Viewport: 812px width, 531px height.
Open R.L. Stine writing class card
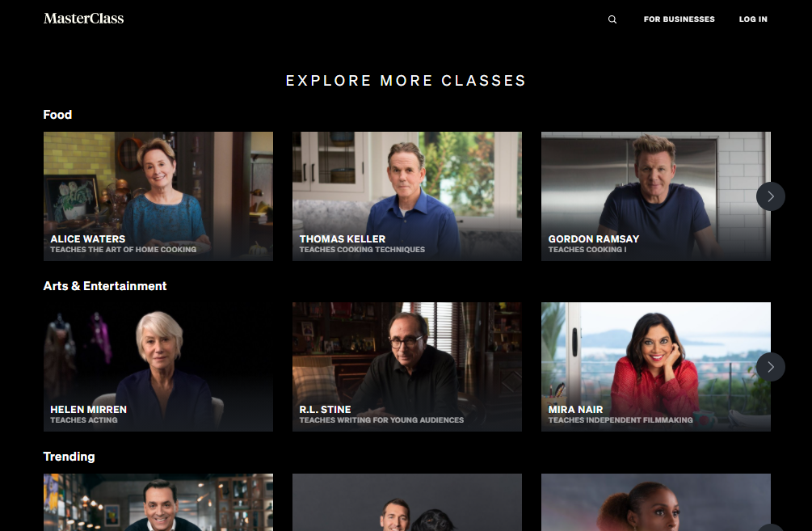(x=407, y=367)
